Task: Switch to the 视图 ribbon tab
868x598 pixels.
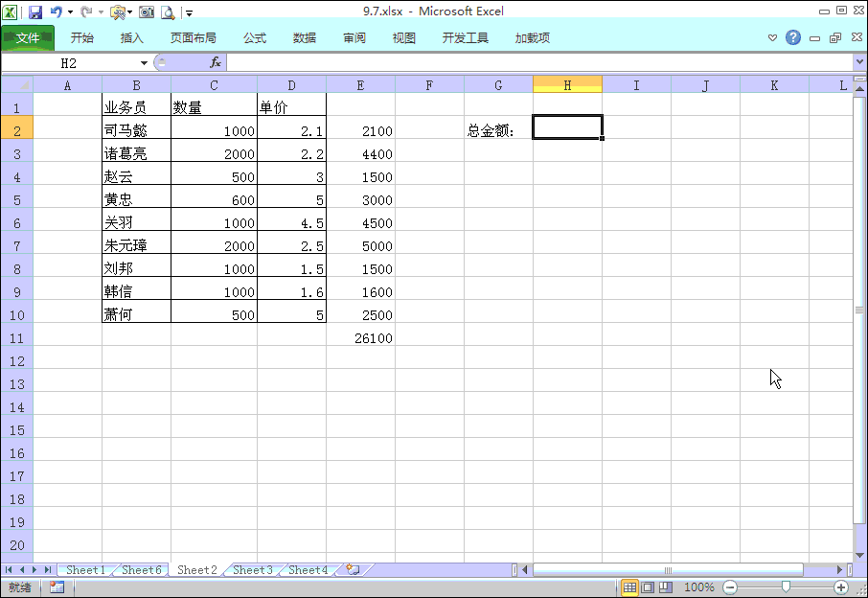Action: point(404,37)
